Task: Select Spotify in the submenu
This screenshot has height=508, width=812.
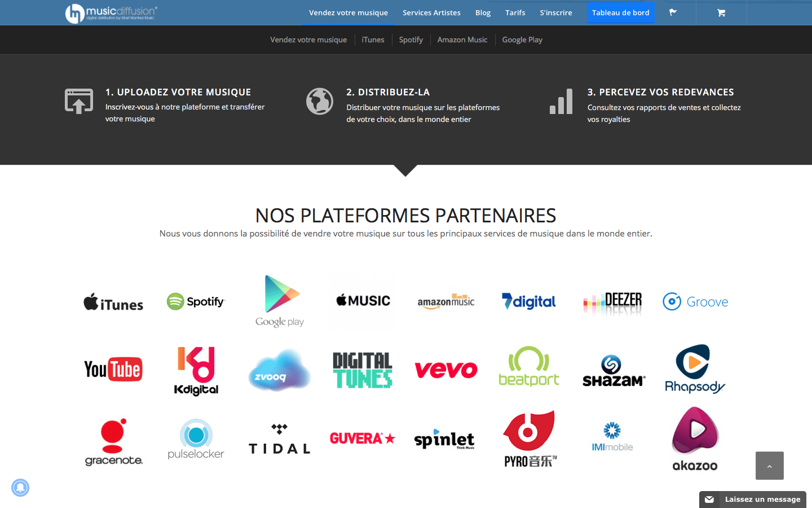Action: 411,40
